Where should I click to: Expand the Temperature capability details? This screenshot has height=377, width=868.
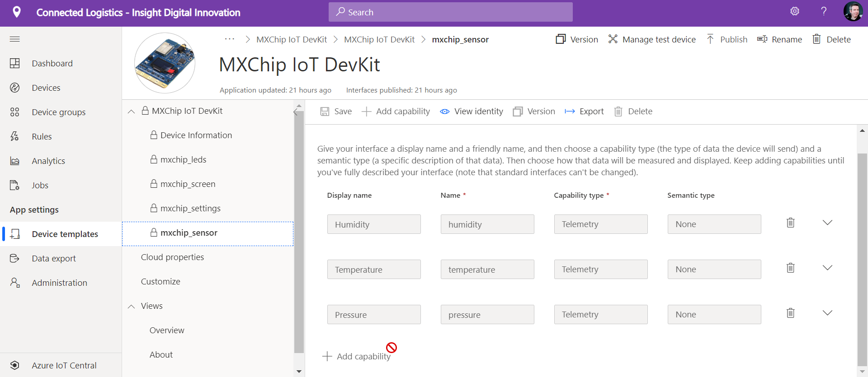pos(827,268)
